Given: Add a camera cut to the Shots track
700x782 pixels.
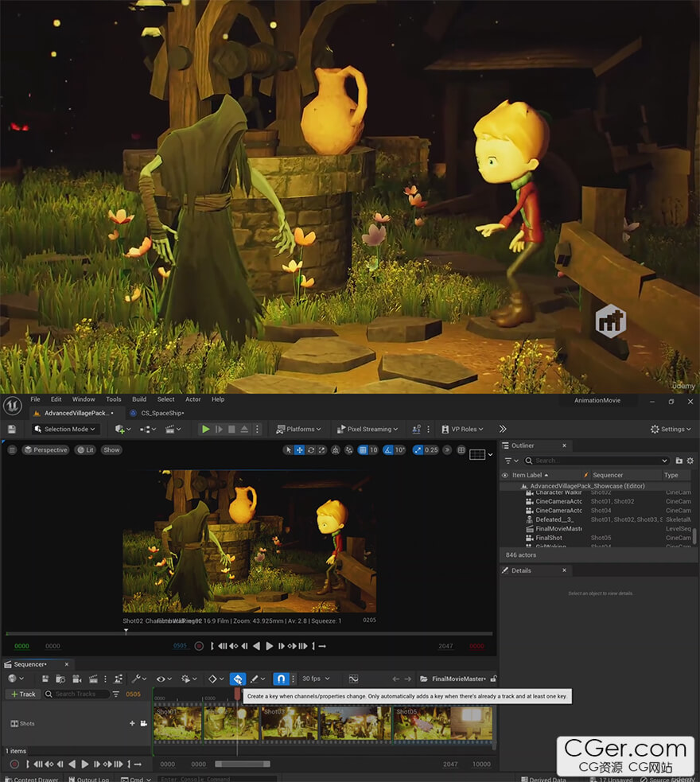Looking at the screenshot, I should coord(144,723).
